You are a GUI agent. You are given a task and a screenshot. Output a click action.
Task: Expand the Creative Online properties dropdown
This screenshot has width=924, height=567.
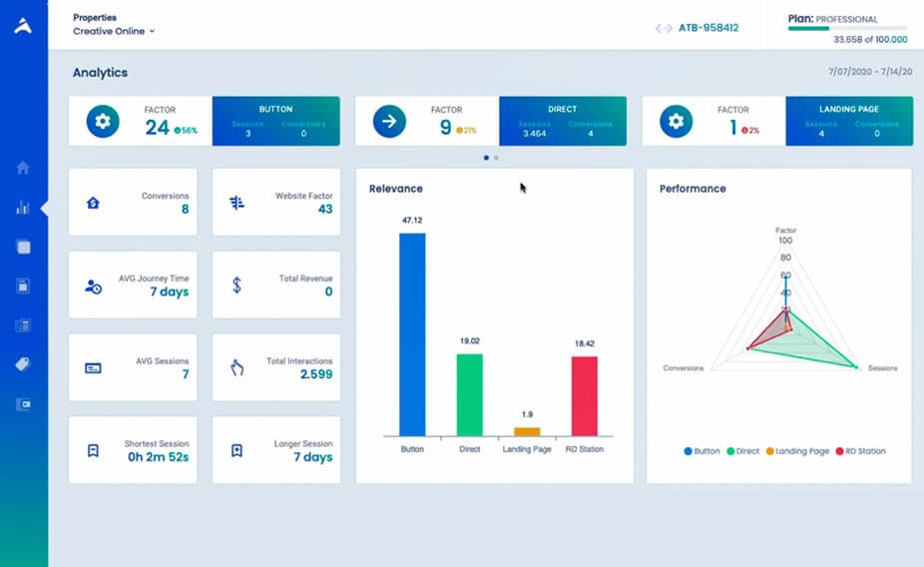click(114, 31)
